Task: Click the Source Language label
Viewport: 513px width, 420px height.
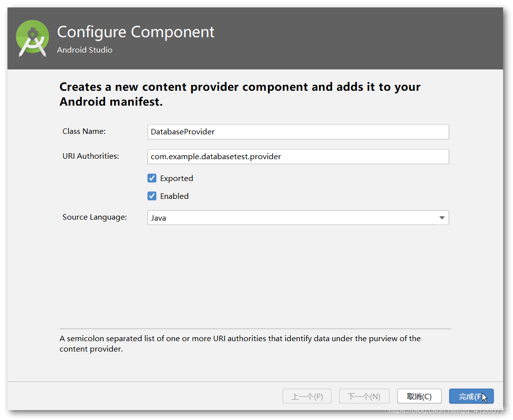Action: pyautogui.click(x=95, y=217)
